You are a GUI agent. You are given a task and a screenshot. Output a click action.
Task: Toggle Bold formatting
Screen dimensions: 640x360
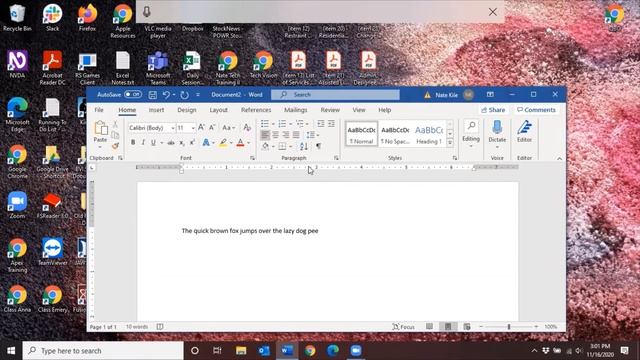click(133, 142)
